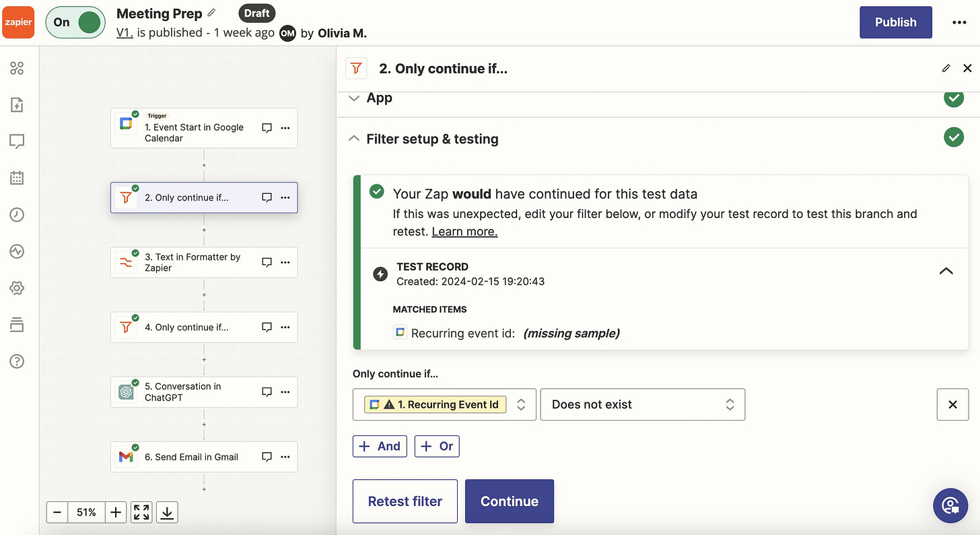Open comment icon on step 2 Only continue if
This screenshot has width=980, height=535.
[x=267, y=198]
